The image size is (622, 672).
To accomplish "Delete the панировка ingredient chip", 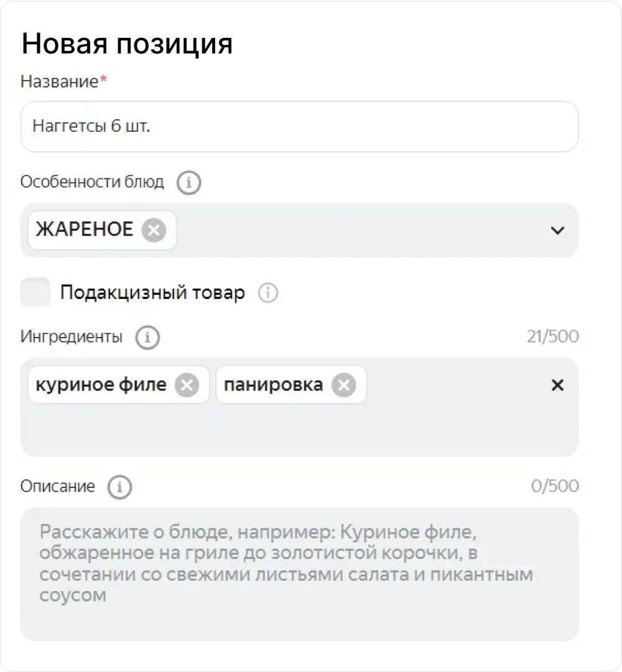I will coord(343,385).
